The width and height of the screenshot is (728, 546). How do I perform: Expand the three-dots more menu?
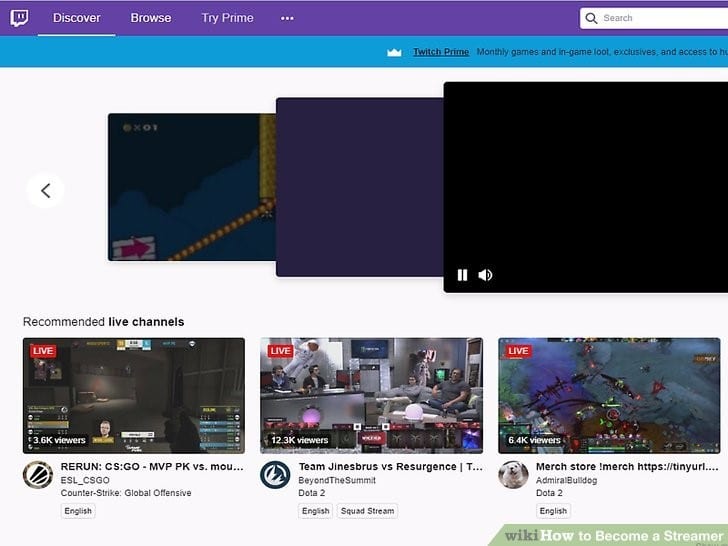(288, 18)
